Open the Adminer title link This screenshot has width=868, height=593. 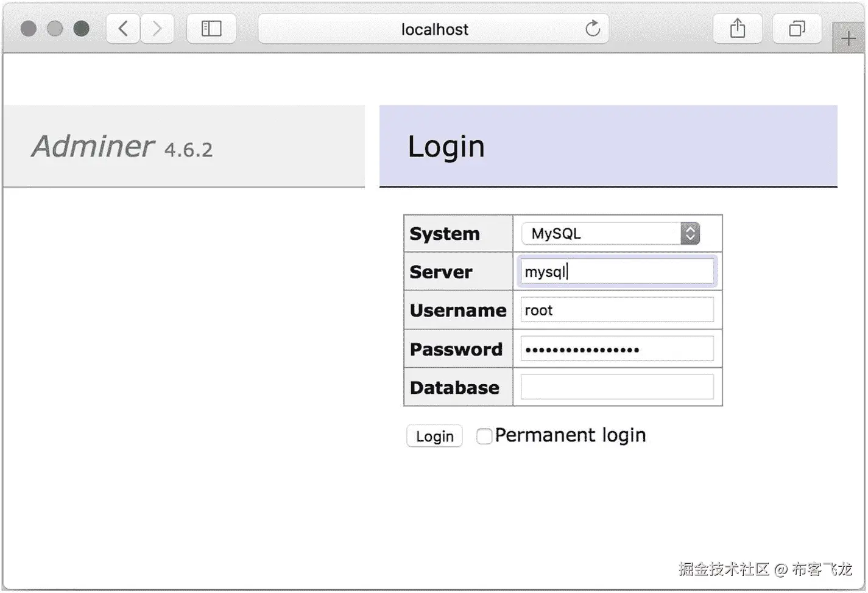(93, 146)
